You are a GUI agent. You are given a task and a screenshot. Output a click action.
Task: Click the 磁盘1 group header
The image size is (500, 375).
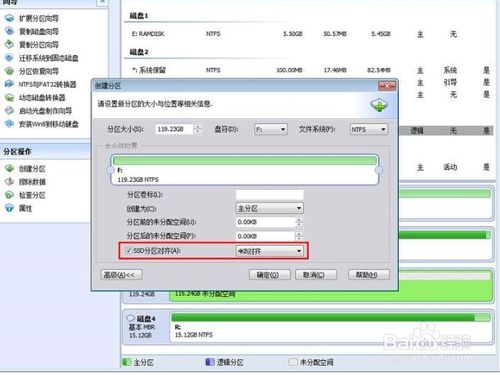tap(139, 15)
